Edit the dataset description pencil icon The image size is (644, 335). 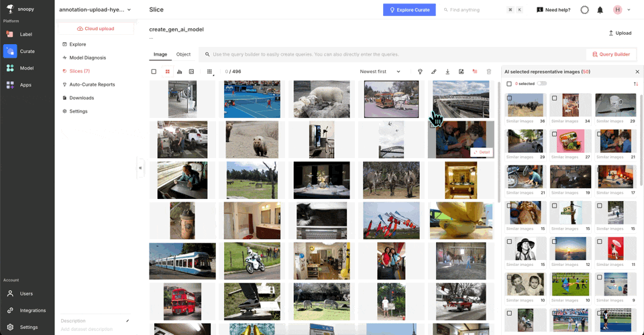pyautogui.click(x=127, y=321)
